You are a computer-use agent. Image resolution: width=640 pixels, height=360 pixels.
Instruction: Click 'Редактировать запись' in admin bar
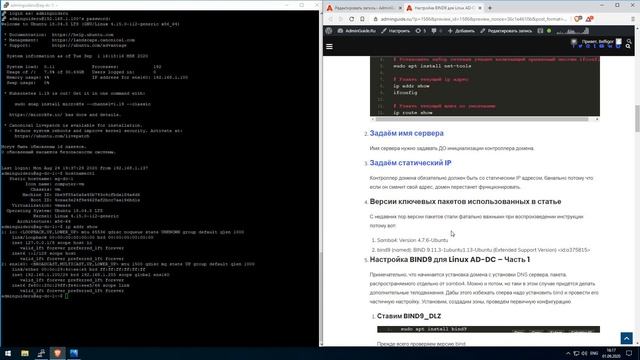506,31
